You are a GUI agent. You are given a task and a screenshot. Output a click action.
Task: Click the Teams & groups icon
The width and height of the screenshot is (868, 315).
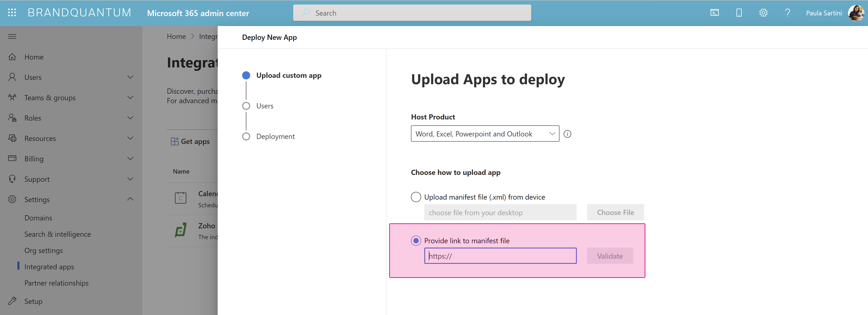click(x=12, y=98)
